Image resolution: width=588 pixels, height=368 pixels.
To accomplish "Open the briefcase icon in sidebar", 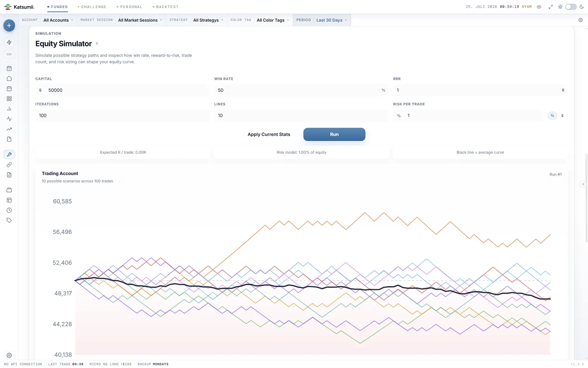I will (x=9, y=190).
